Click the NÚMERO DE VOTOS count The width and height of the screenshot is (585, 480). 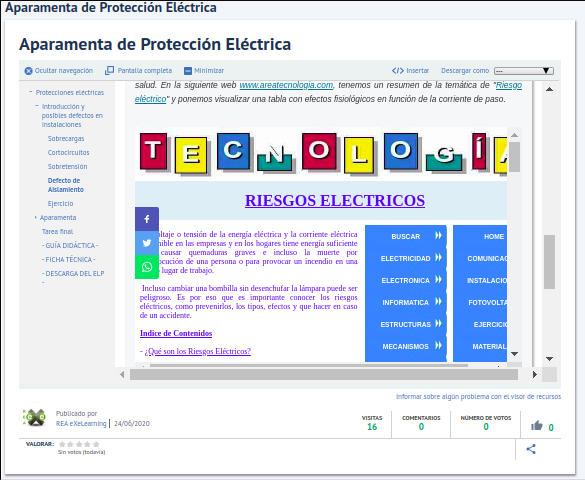pyautogui.click(x=486, y=427)
